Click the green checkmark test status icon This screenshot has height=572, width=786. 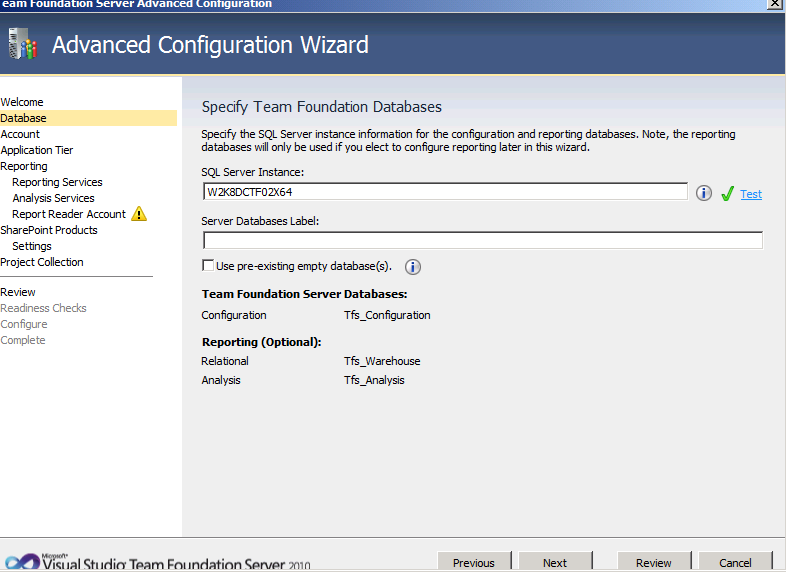(x=727, y=194)
